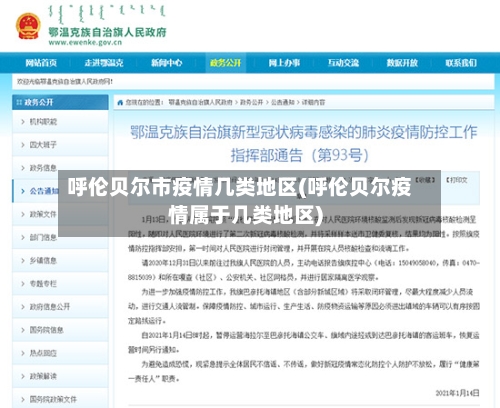The height and width of the screenshot is (408, 500).
Task: Click the 2021年1月14日 date text
Action: click(457, 393)
